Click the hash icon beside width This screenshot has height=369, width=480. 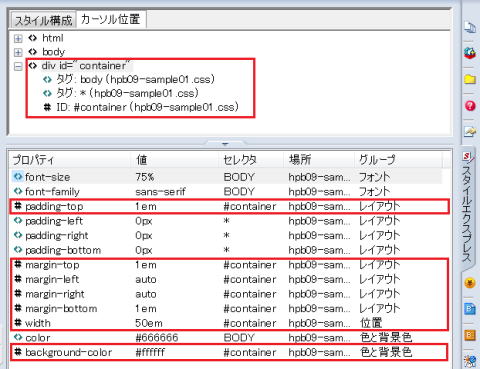18,323
